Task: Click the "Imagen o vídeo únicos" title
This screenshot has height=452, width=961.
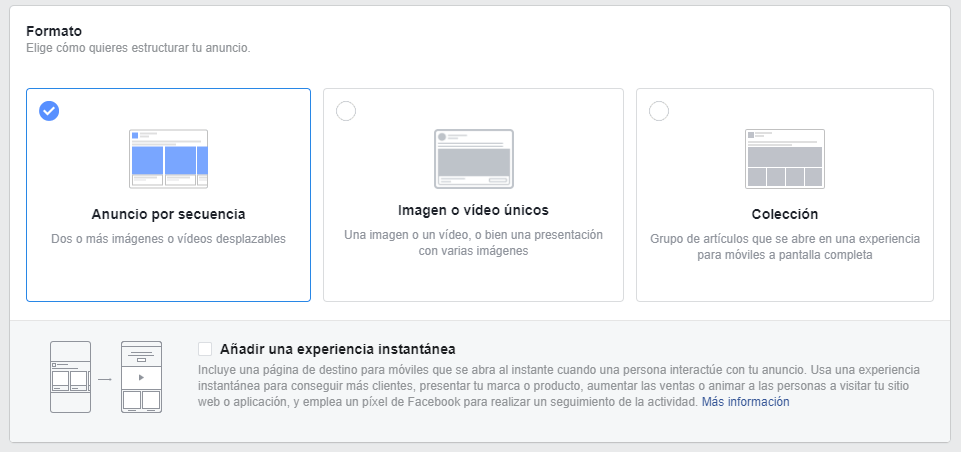Action: [x=473, y=211]
